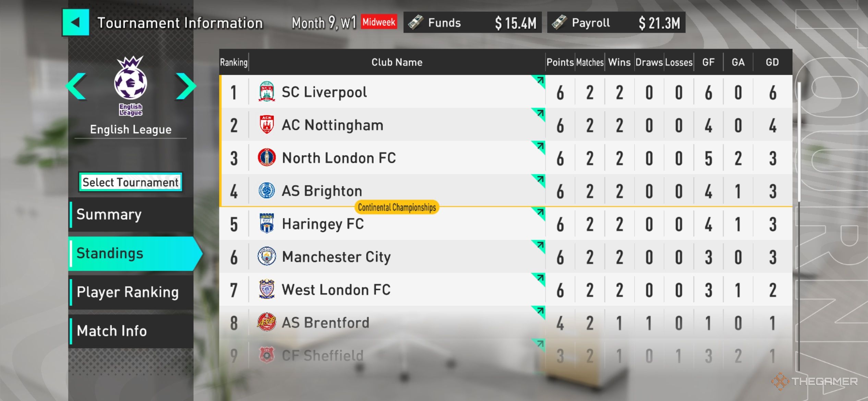Click the back arrow button
Viewport: 868px width, 401px height.
[75, 23]
